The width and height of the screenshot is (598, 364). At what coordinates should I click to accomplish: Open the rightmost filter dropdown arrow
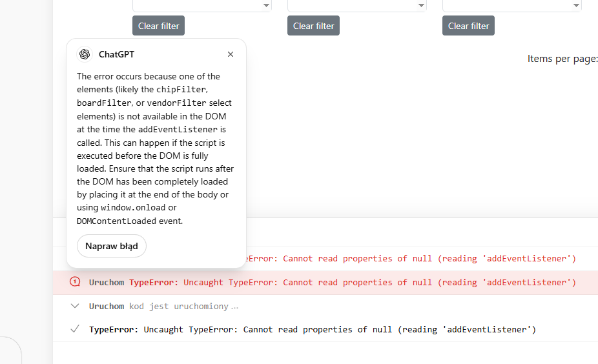tap(576, 5)
